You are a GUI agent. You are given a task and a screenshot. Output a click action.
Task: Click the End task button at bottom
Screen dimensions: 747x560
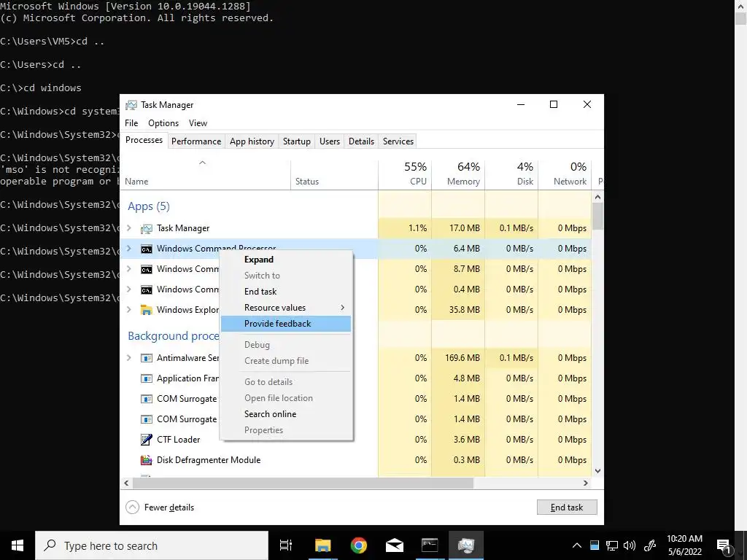pyautogui.click(x=567, y=507)
